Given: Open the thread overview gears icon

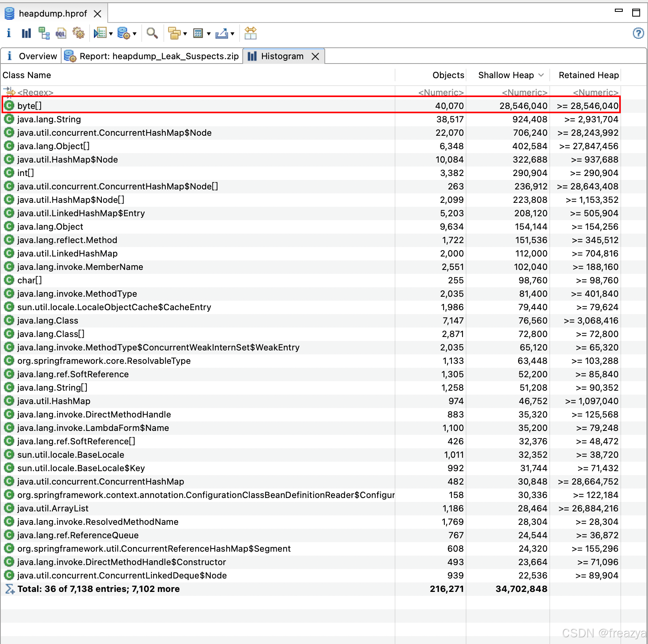Looking at the screenshot, I should point(79,34).
